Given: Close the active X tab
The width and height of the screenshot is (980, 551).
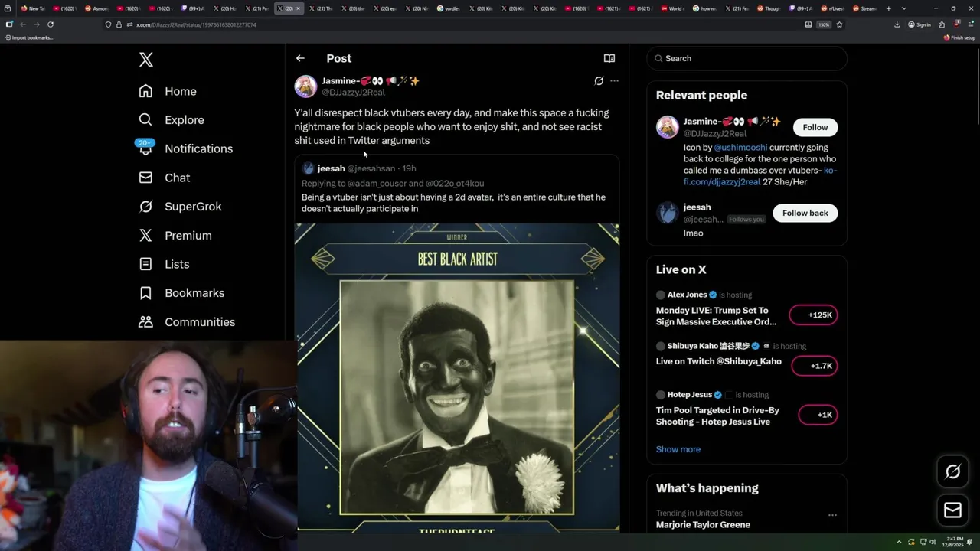Looking at the screenshot, I should 298,8.
